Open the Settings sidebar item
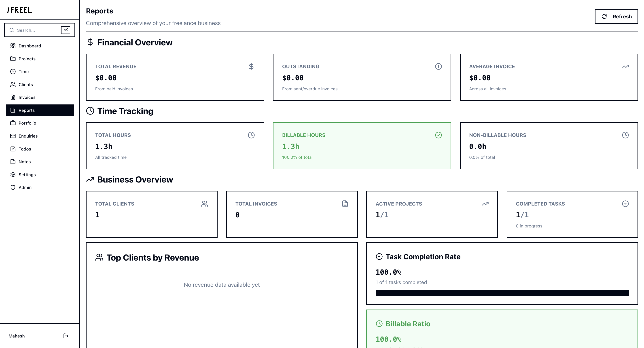This screenshot has height=348, width=644. pyautogui.click(x=27, y=174)
